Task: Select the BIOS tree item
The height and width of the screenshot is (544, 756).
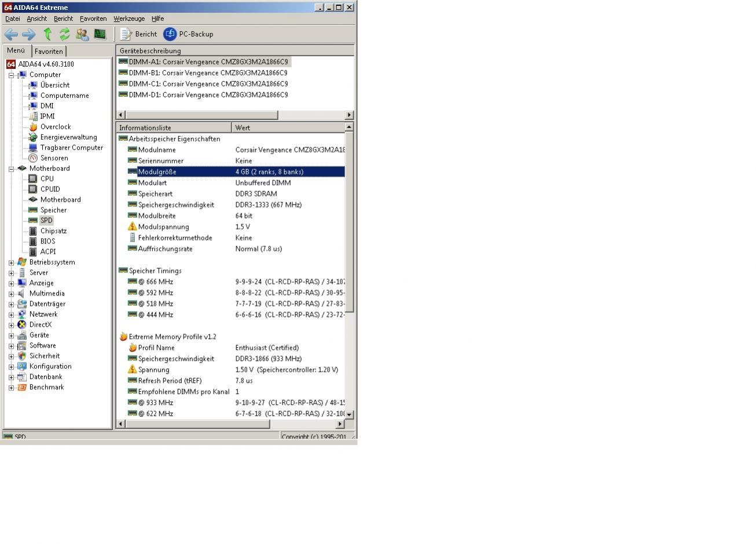Action: (x=48, y=242)
